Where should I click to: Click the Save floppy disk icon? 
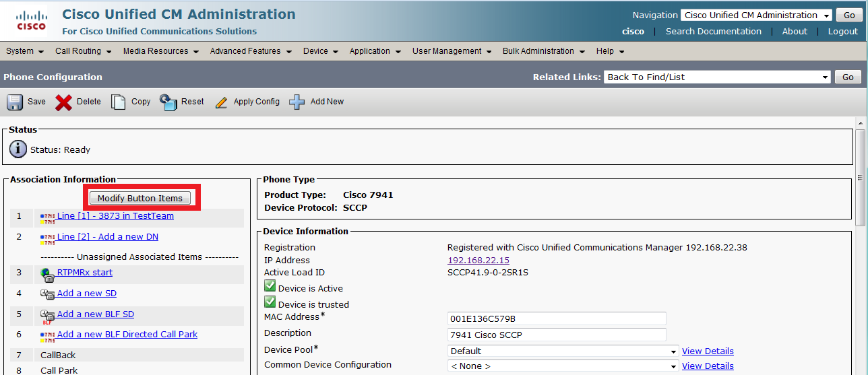tap(15, 102)
